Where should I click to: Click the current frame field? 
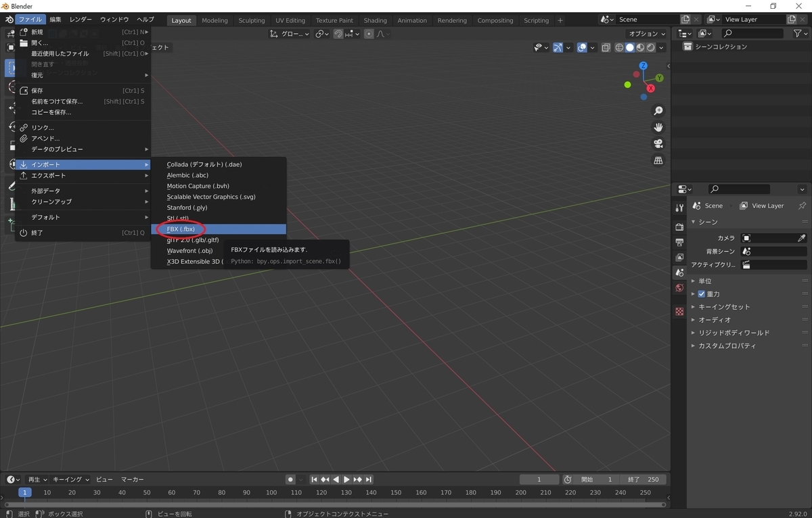[539, 479]
